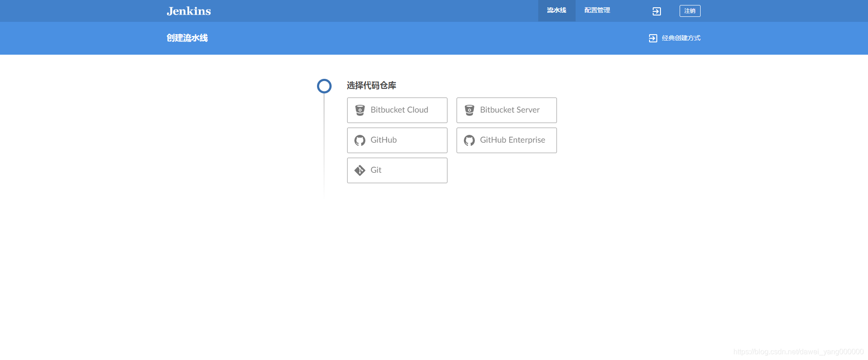Click the step circle beside 选择代码仓库
Image resolution: width=868 pixels, height=360 pixels.
pos(324,86)
